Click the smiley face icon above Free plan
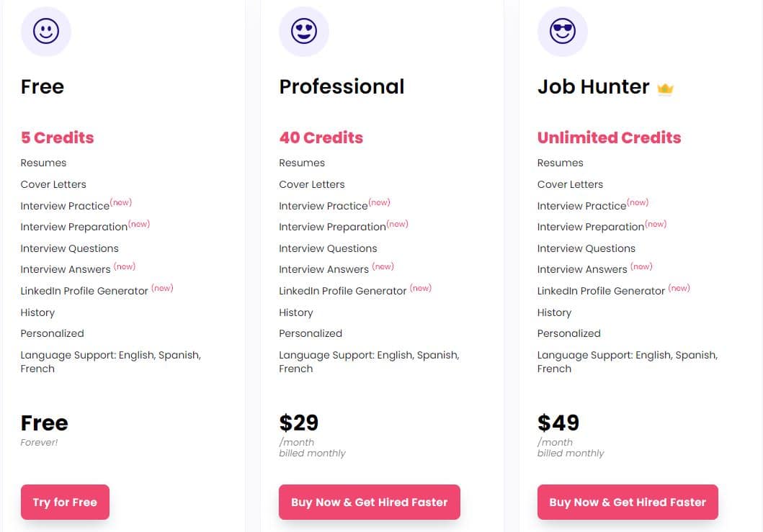 pyautogui.click(x=45, y=32)
